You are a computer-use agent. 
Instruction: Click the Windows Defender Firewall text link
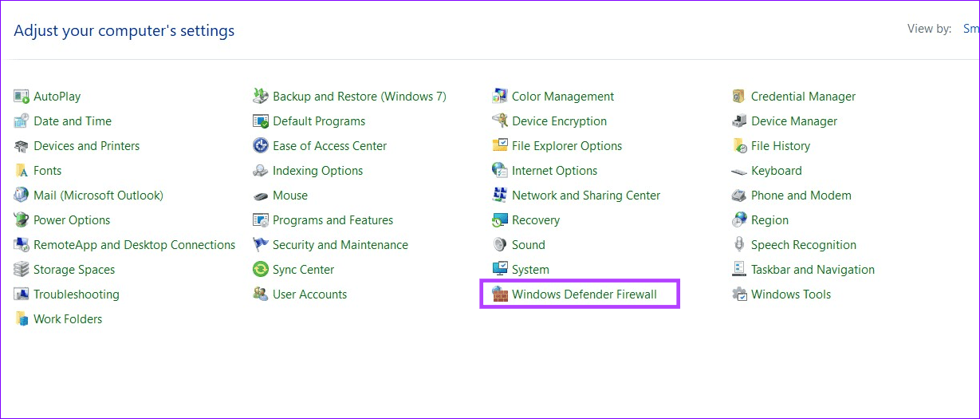[x=584, y=294]
